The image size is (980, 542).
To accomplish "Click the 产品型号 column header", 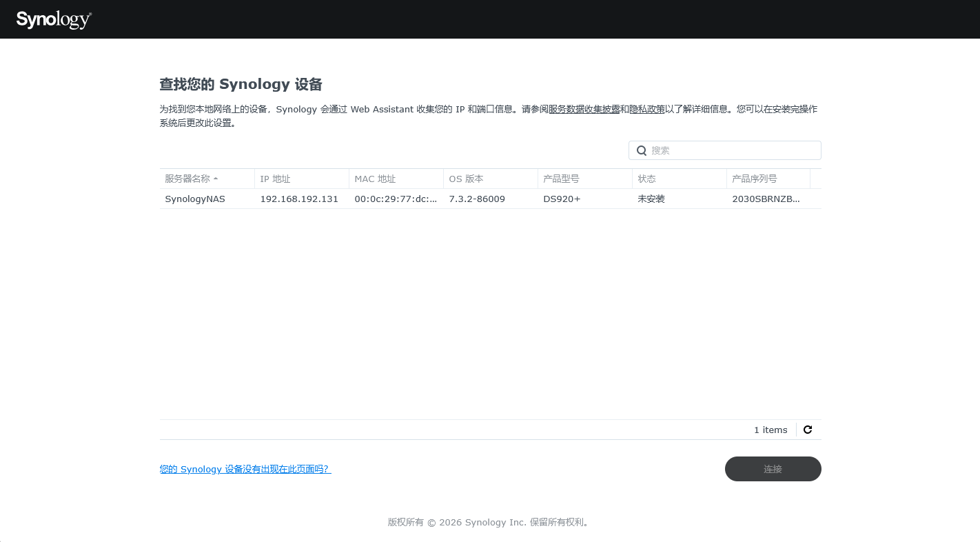I will coord(585,179).
